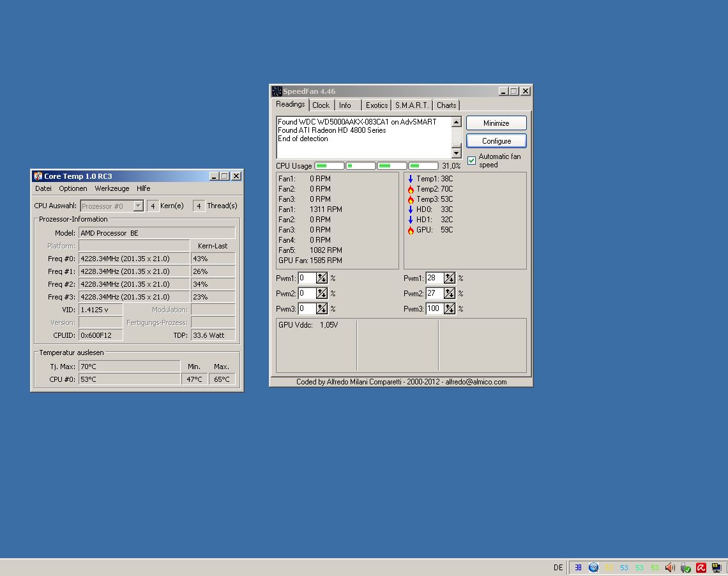Click the Model field AMD Processor BE
The image size is (728, 576).
(157, 233)
